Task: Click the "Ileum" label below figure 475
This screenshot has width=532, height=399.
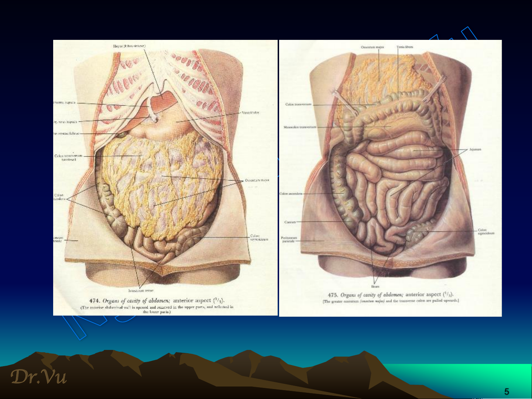Action: [375, 286]
